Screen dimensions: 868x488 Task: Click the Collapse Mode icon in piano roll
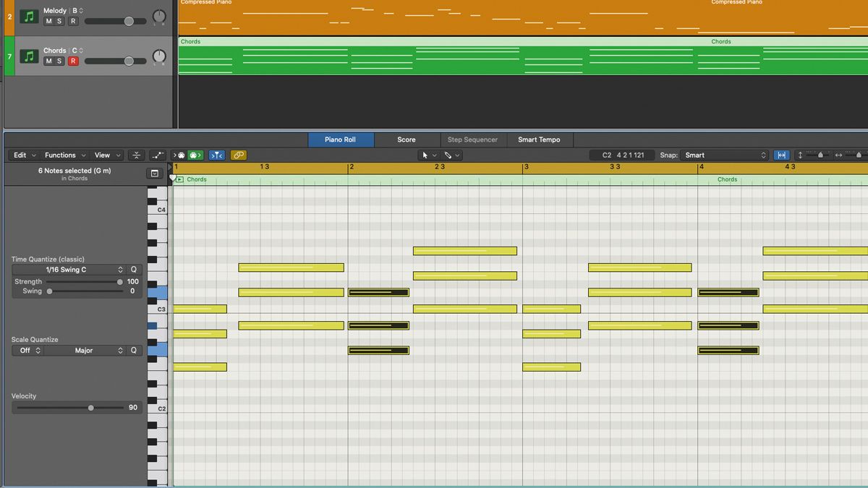(x=135, y=155)
